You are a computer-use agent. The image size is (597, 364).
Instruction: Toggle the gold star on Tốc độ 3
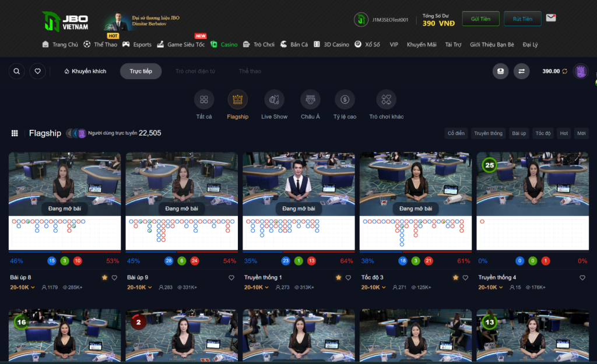pyautogui.click(x=456, y=278)
